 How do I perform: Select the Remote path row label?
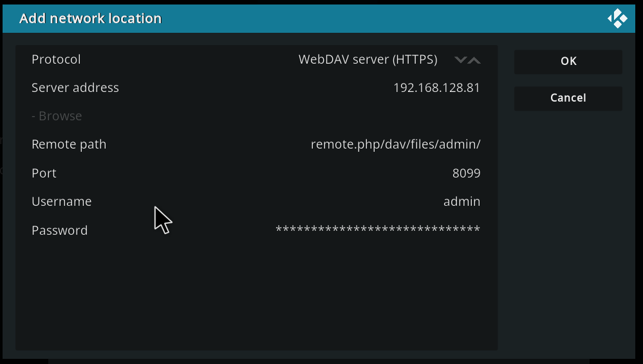click(69, 144)
